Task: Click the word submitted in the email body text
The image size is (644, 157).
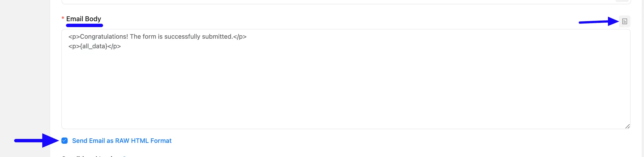Action: [217, 37]
